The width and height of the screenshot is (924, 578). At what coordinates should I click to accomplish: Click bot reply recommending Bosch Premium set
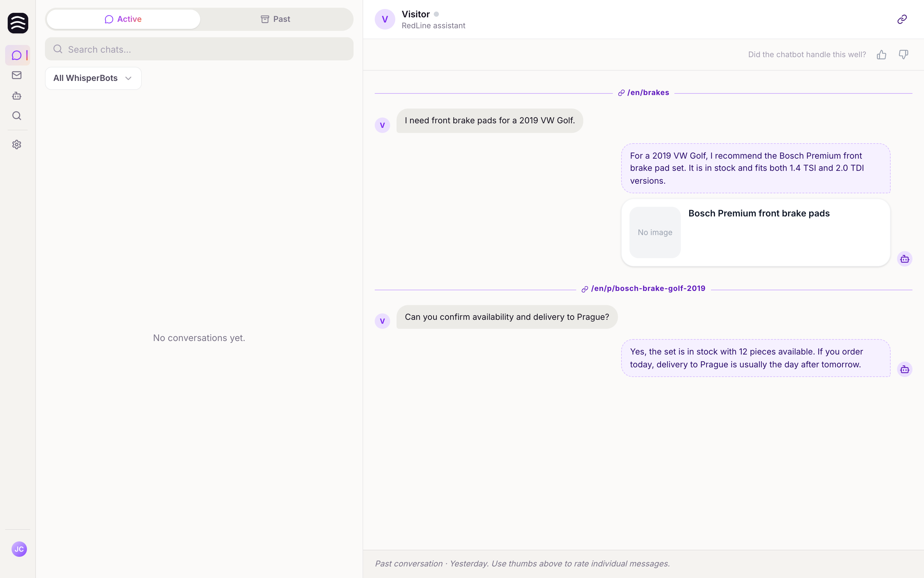point(756,168)
